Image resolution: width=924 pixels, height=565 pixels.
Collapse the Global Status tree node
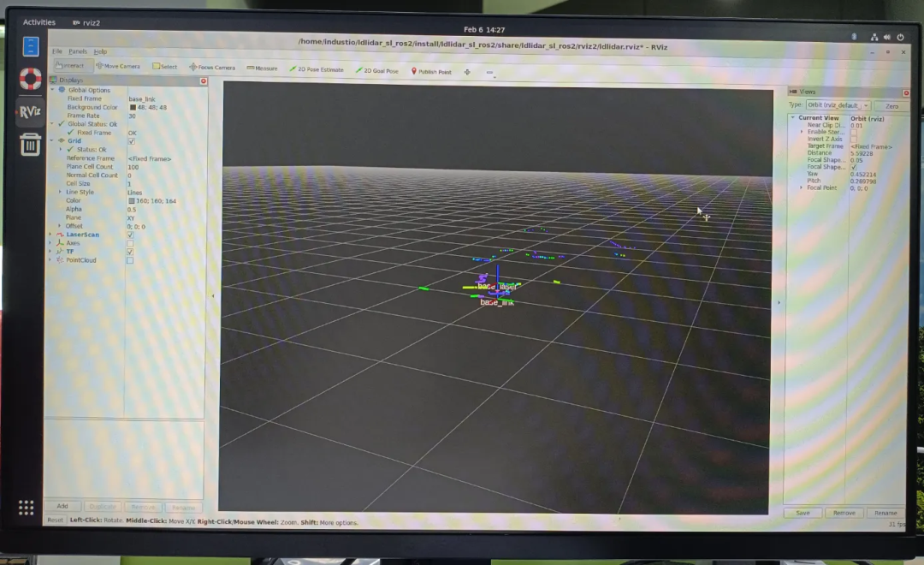tap(52, 124)
